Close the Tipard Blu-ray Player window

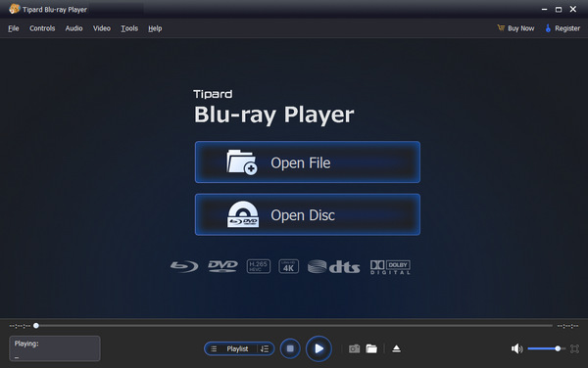573,9
